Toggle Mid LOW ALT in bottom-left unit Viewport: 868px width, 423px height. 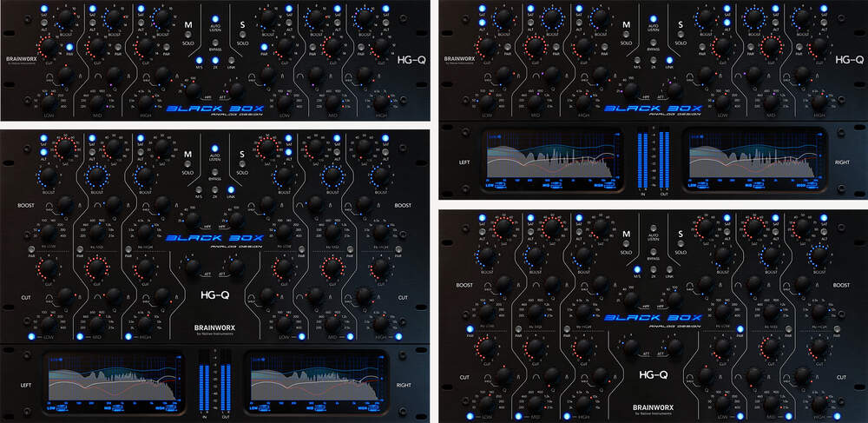[x=43, y=152]
